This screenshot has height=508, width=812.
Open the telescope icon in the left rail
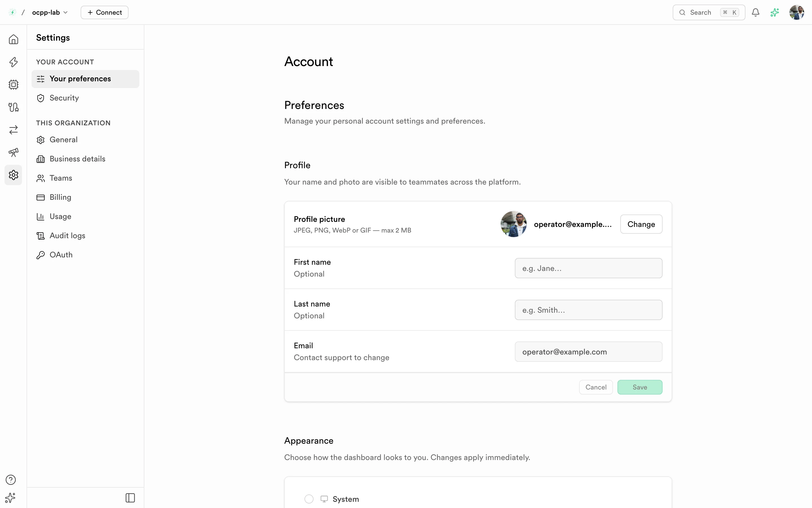click(x=14, y=152)
